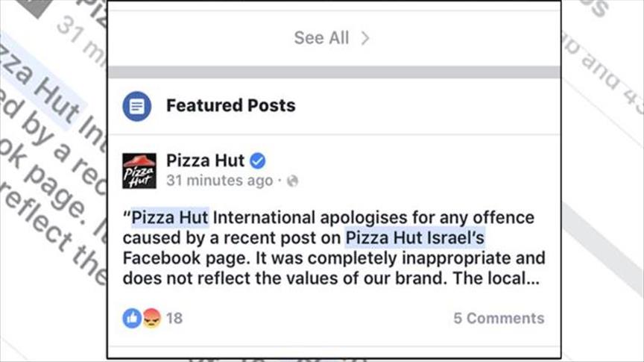
Task: Click the gray divider bar above Featured Posts
Action: tap(334, 72)
